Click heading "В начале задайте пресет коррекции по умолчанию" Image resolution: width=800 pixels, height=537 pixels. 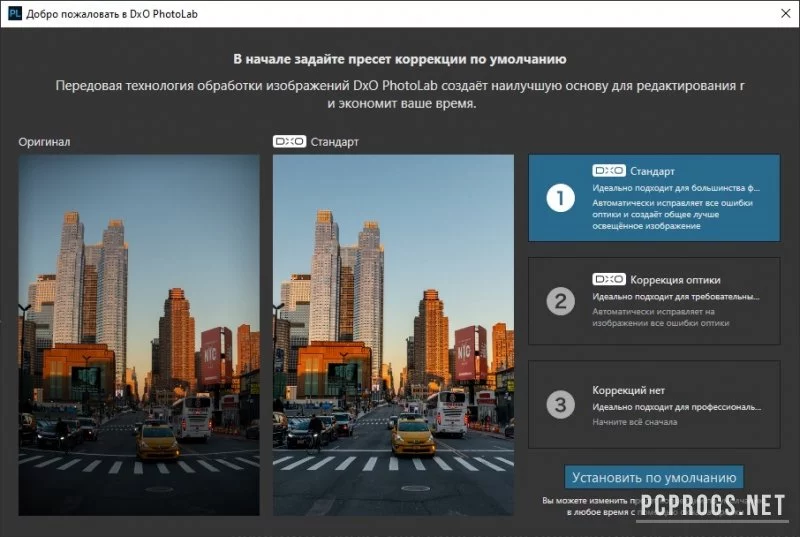399,59
